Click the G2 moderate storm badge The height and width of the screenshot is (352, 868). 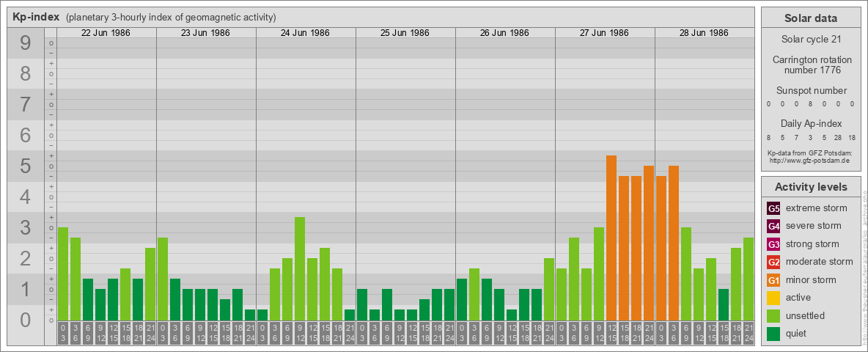(x=773, y=262)
